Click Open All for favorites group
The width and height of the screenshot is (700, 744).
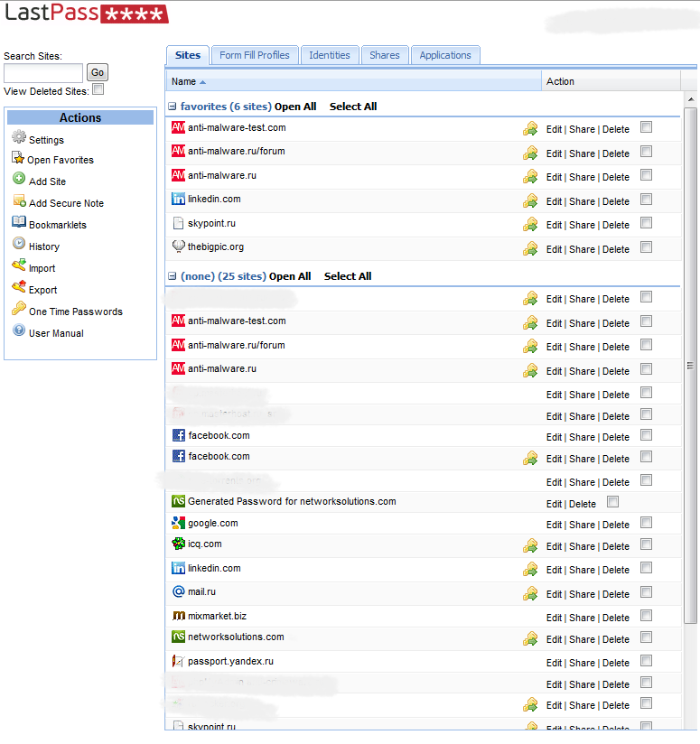295,107
